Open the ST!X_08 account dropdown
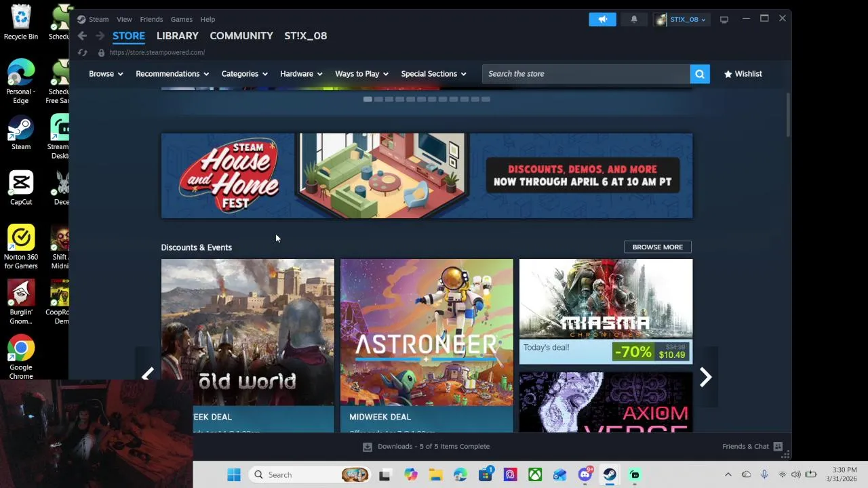The width and height of the screenshot is (868, 488). tap(682, 19)
